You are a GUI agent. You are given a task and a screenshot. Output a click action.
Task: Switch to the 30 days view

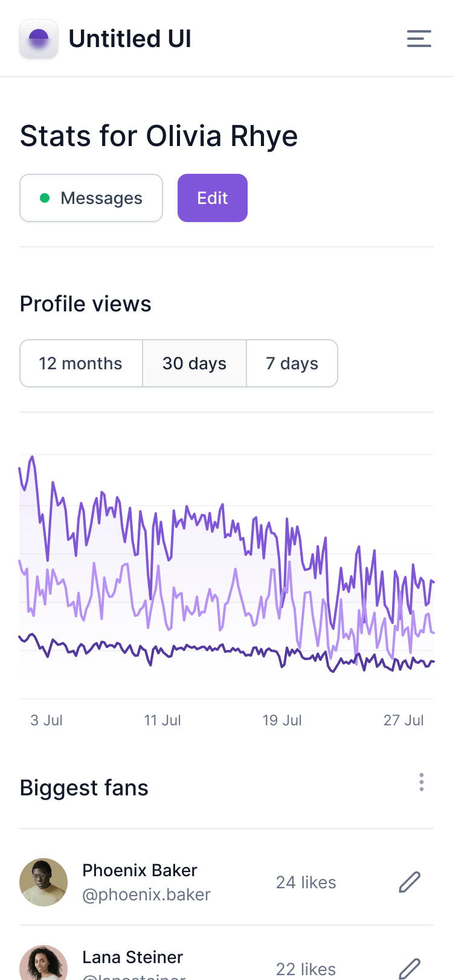coord(194,363)
